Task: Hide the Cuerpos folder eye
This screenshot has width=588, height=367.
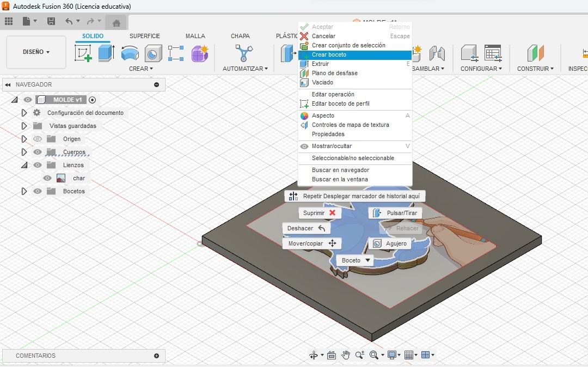Action: (x=38, y=152)
